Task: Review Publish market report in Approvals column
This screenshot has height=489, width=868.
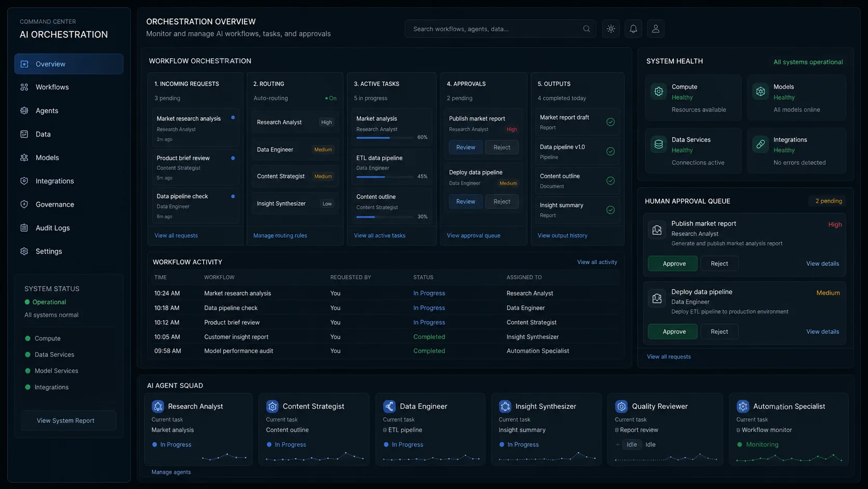Action: point(466,148)
